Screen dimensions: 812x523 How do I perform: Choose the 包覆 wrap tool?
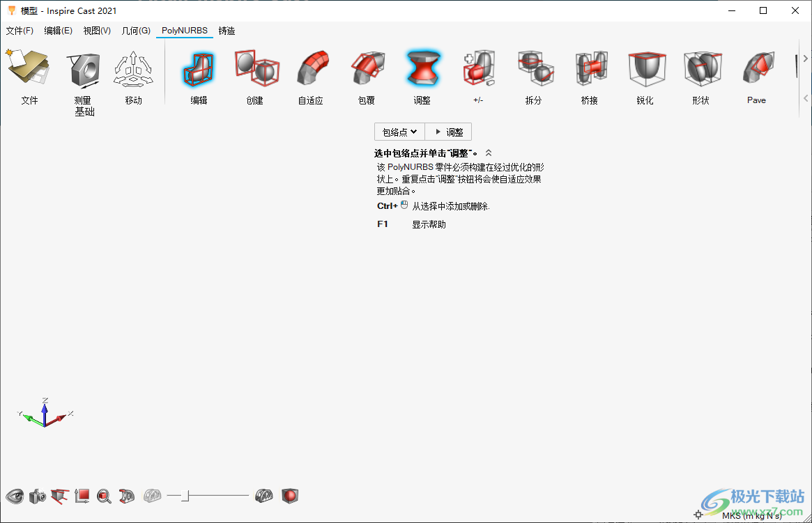coord(368,68)
